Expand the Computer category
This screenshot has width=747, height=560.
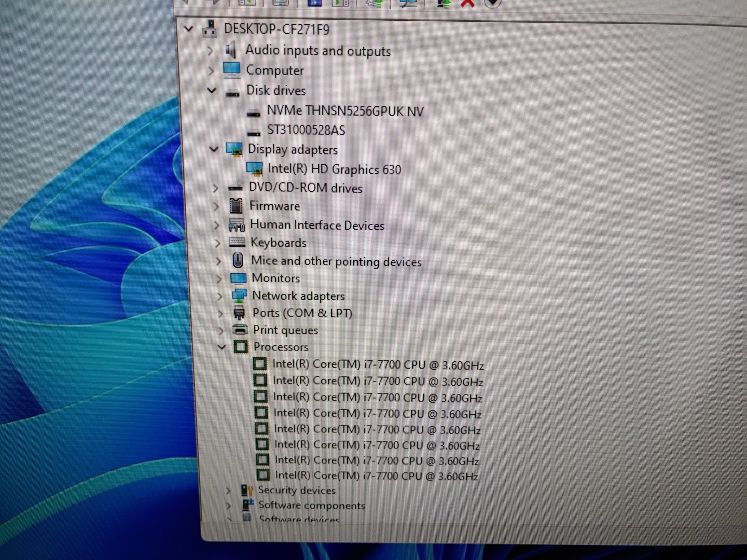tap(211, 71)
